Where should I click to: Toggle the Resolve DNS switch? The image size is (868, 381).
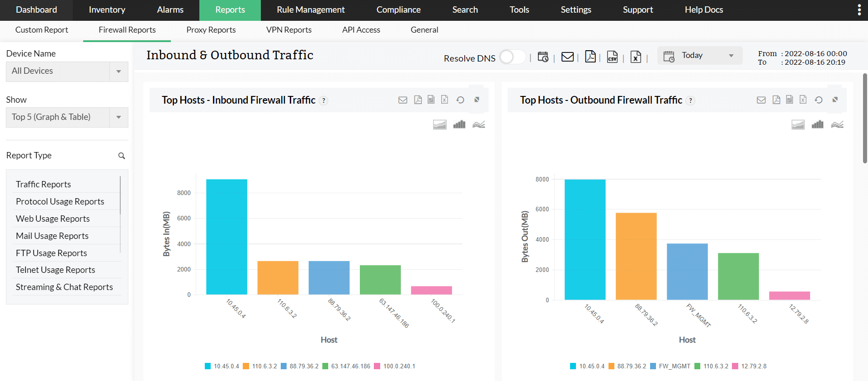click(512, 57)
